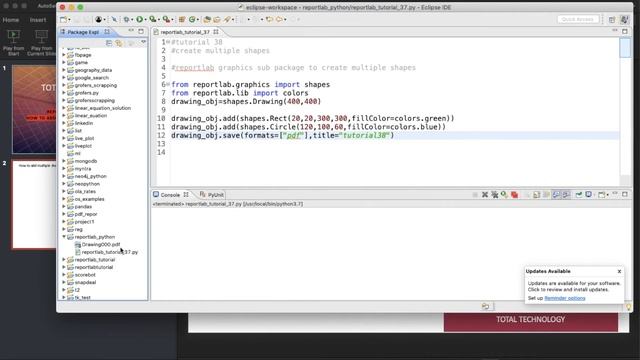Expand the pandas project folder
The width and height of the screenshot is (640, 360).
click(64, 207)
